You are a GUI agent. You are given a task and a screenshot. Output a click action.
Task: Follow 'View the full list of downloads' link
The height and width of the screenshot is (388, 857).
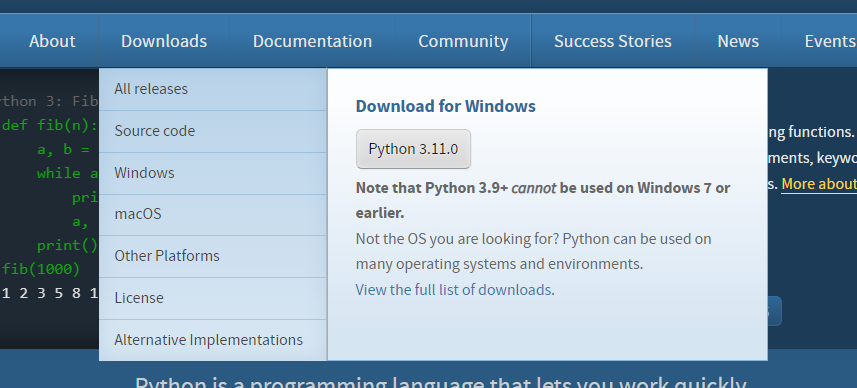[x=453, y=290]
